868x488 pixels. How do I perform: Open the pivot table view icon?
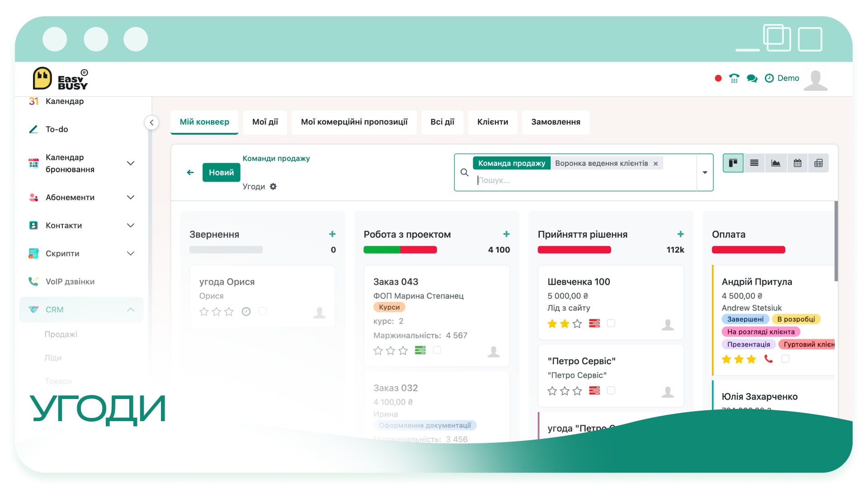point(818,163)
